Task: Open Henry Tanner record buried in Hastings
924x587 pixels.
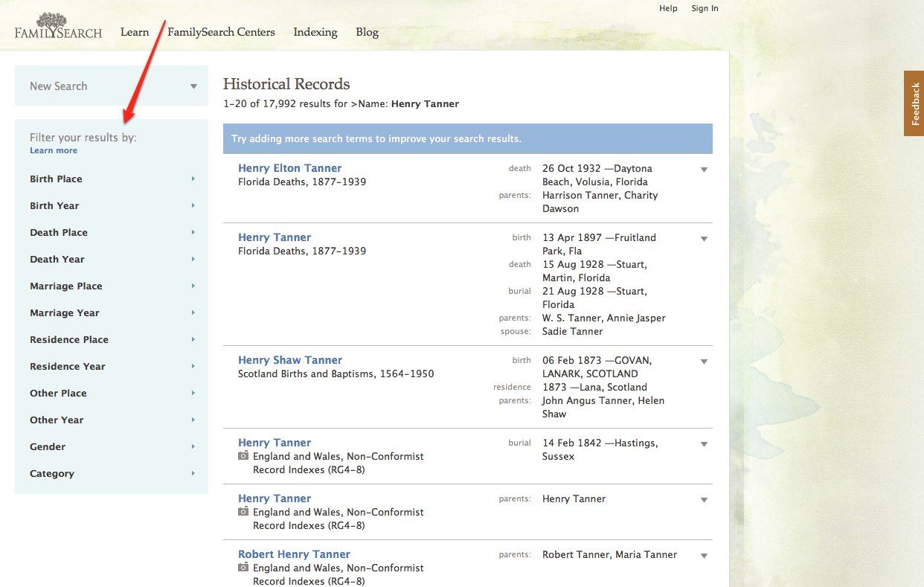Action: point(275,443)
